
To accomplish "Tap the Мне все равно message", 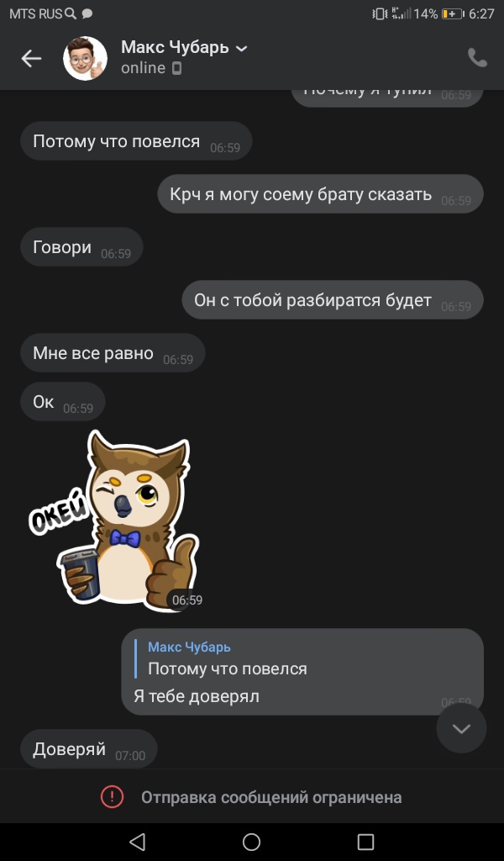I will pyautogui.click(x=113, y=353).
